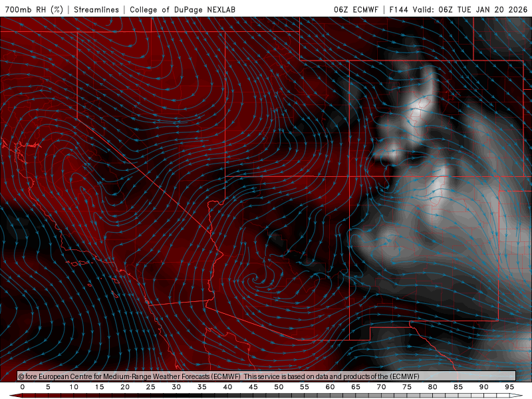Screen dimensions: 532x399
Task: Click colorbar label "45"
Action: [253, 387]
